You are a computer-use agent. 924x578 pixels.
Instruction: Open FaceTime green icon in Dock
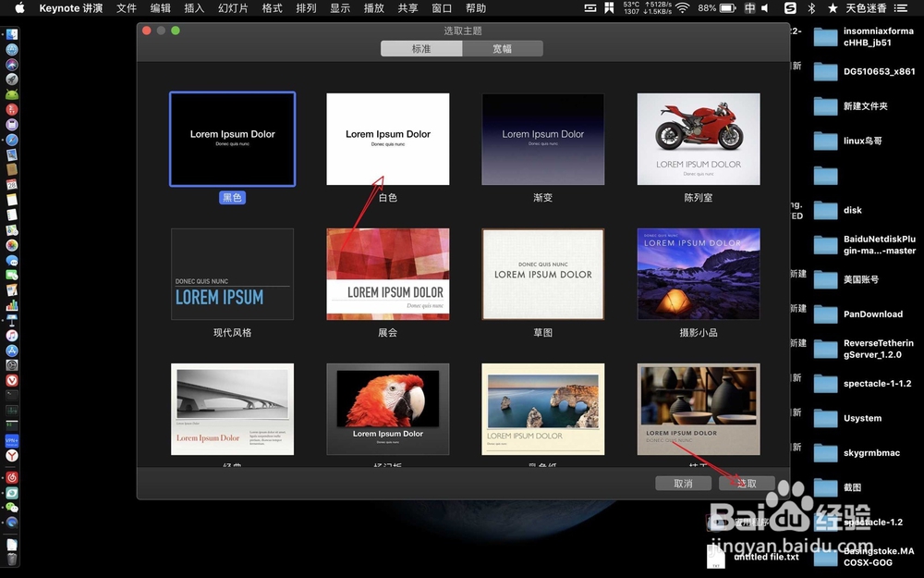12,275
